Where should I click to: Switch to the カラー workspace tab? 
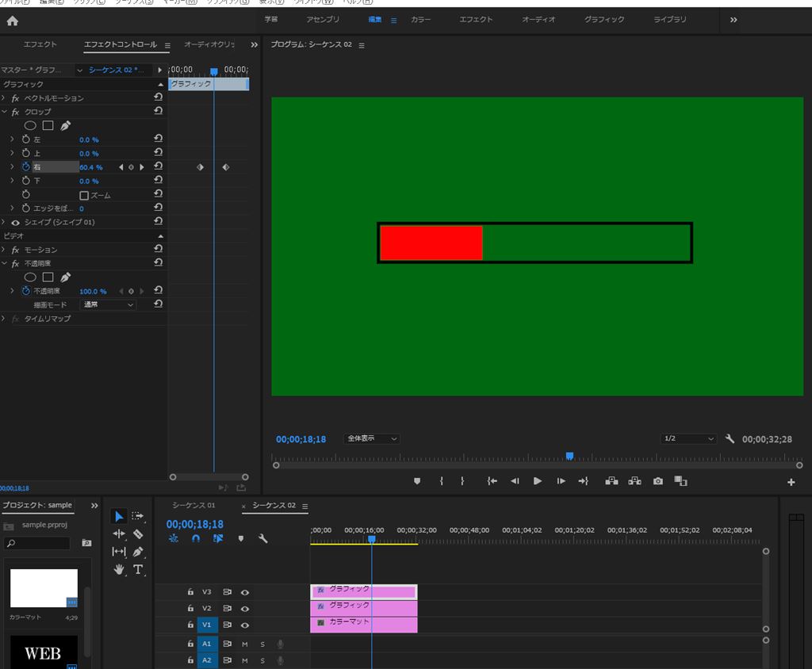pyautogui.click(x=420, y=20)
